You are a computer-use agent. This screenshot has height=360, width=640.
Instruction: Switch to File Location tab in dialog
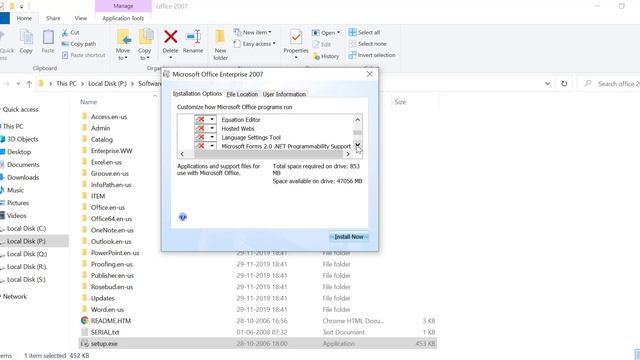click(242, 94)
